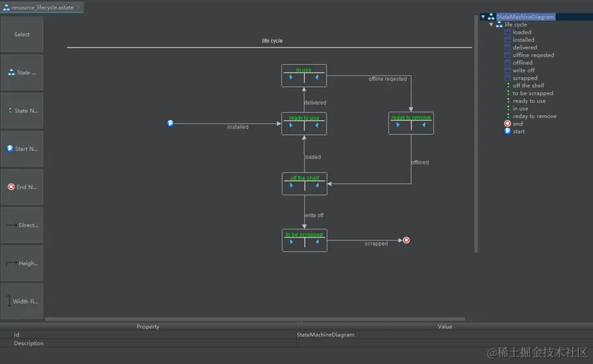Viewport: 593px width, 364px height.
Task: Select off the shelf state in tree
Action: (x=529, y=85)
